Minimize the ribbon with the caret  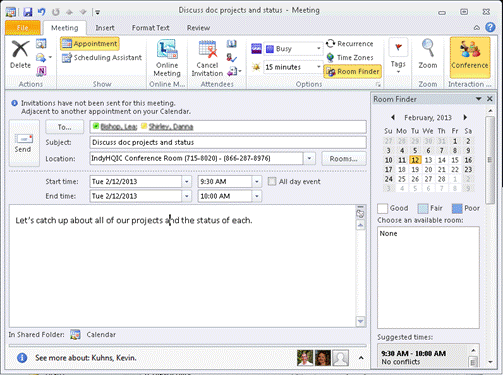pos(477,28)
